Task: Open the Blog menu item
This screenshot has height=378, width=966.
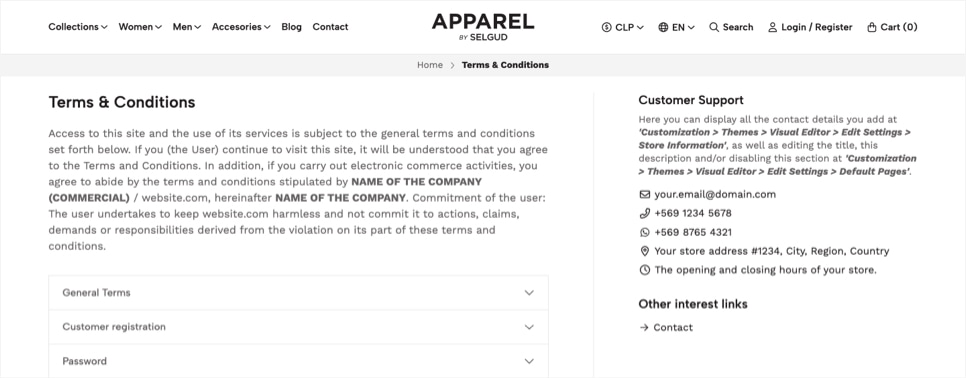Action: 291,27
